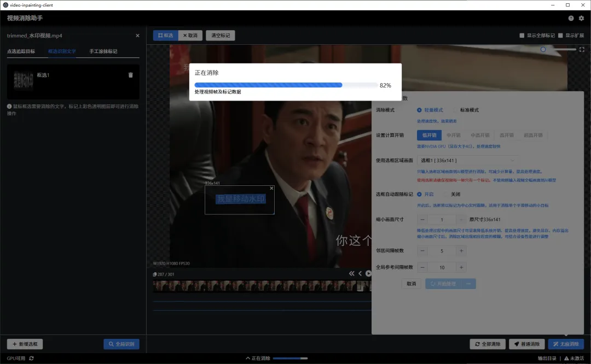Click the 普通消除 rocket button
This screenshot has height=364, width=591.
pos(527,344)
